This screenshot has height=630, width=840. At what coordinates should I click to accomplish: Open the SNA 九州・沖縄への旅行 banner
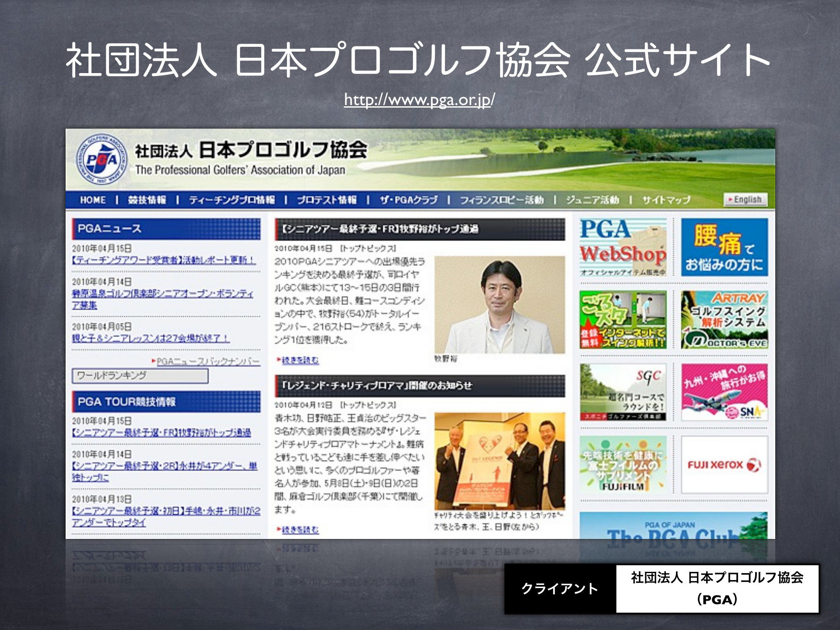click(x=724, y=392)
